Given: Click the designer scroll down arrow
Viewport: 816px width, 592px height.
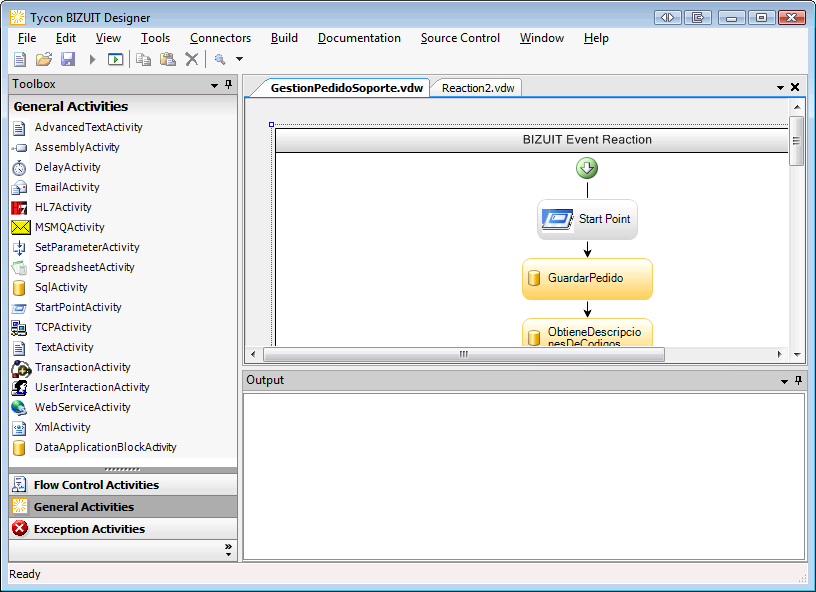Looking at the screenshot, I should pos(797,354).
